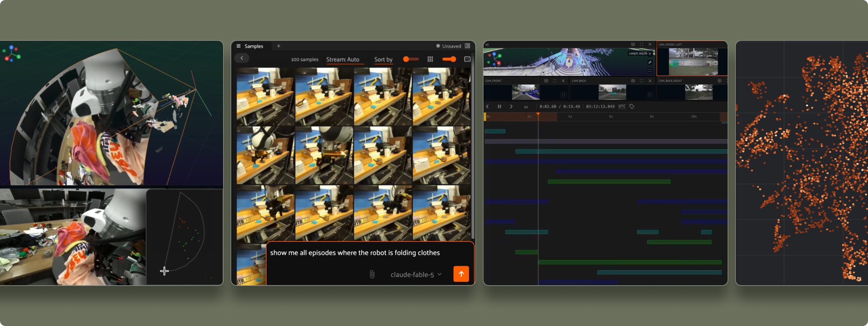Add a new tab with the plus button
The image size is (868, 326).
pos(279,46)
